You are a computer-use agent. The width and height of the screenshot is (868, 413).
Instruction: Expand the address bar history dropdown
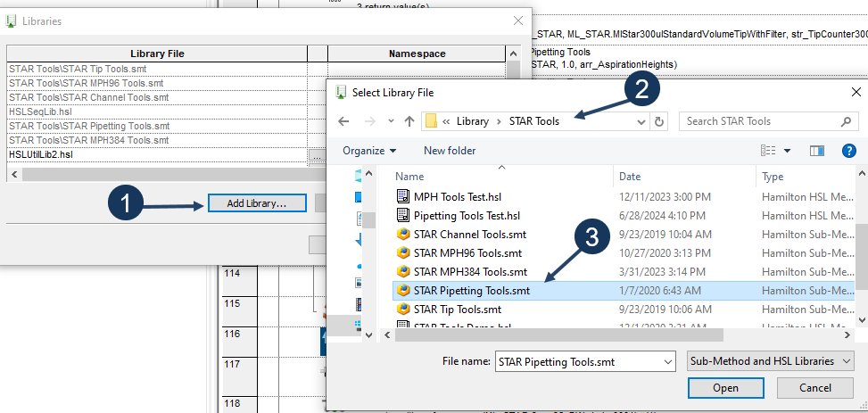point(641,121)
